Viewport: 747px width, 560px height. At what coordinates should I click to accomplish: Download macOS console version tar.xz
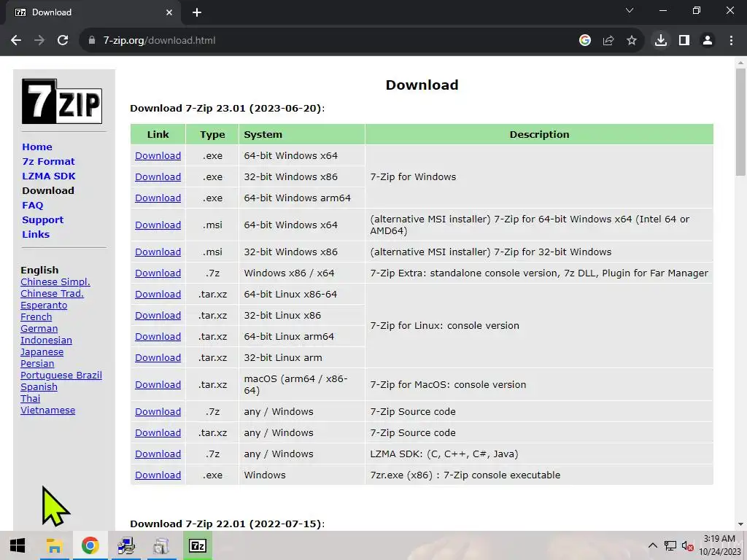coord(158,385)
